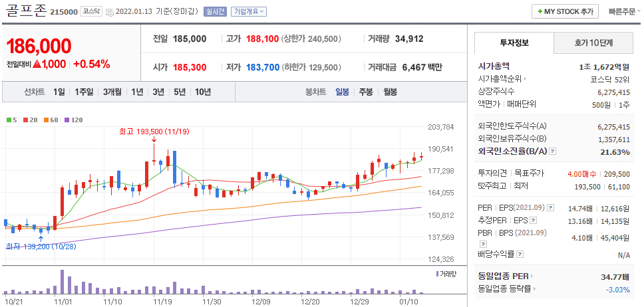Click the clock icon beside 2022.01.13 date
Image resolution: width=644 pixels, height=307 pixels.
(110, 12)
